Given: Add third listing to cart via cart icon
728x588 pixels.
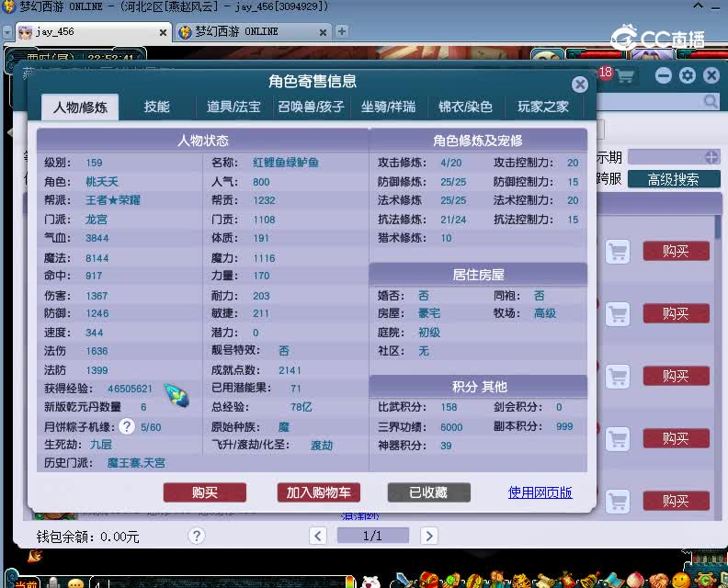Looking at the screenshot, I should pyautogui.click(x=618, y=376).
